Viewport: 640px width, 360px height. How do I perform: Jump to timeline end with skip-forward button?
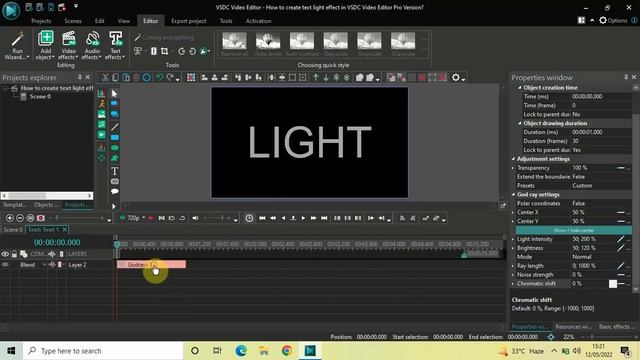pos(324,218)
